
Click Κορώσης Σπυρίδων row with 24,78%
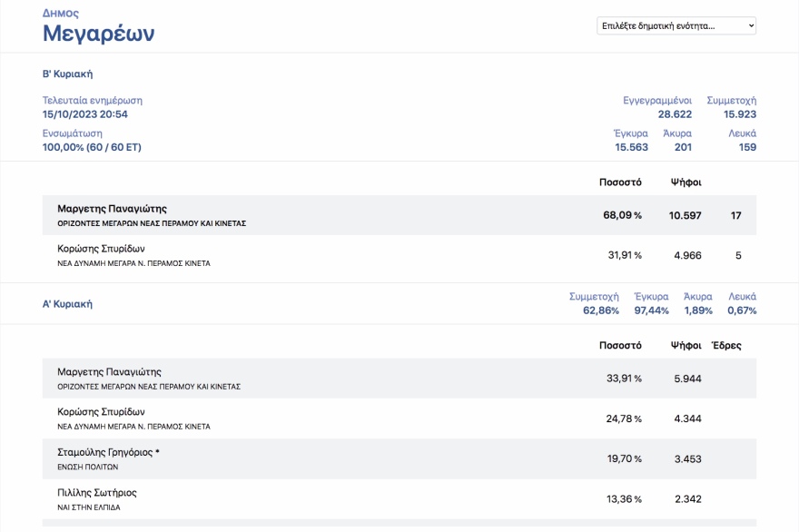click(399, 419)
